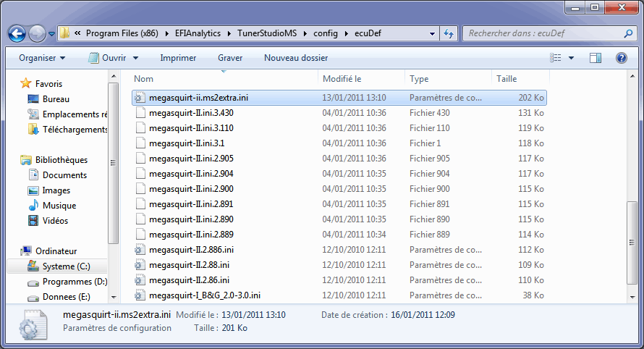644x349 pixels.
Task: Click Graver in the toolbar
Action: tap(230, 58)
